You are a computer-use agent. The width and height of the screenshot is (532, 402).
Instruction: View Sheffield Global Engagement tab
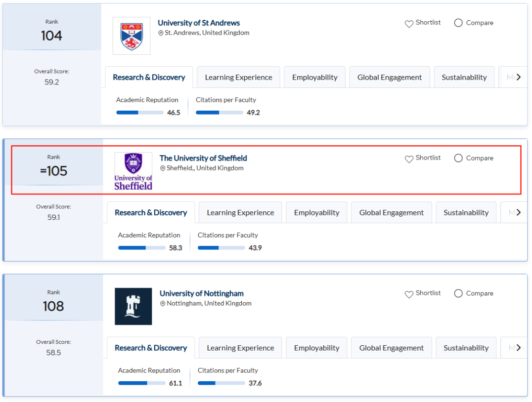pos(392,212)
